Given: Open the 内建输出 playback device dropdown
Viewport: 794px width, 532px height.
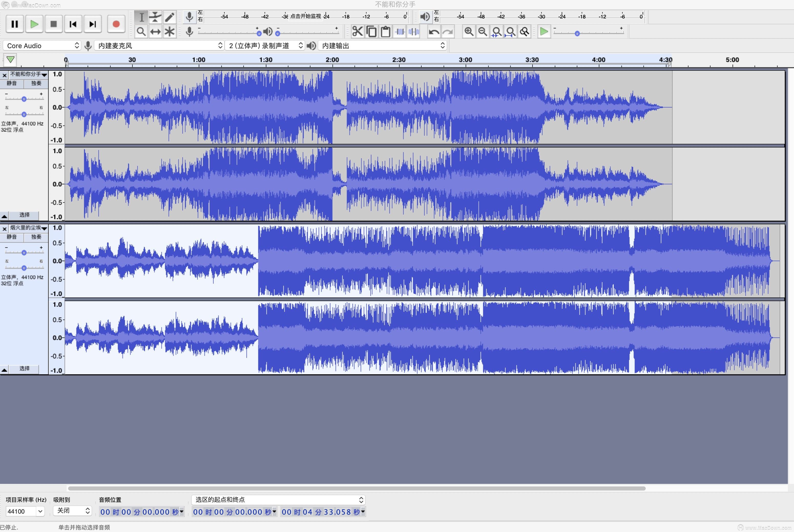Looking at the screenshot, I should click(382, 46).
